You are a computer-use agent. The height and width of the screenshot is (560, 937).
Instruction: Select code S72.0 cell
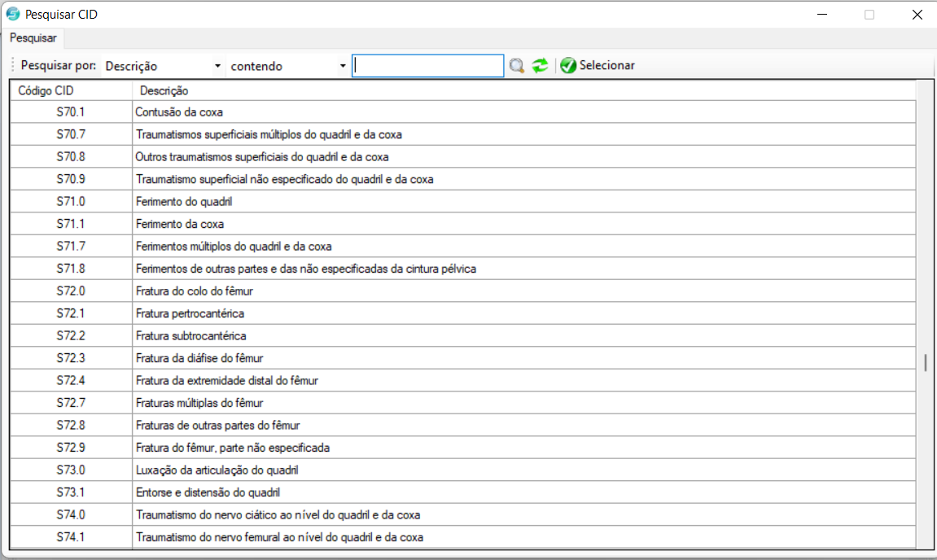(x=71, y=291)
